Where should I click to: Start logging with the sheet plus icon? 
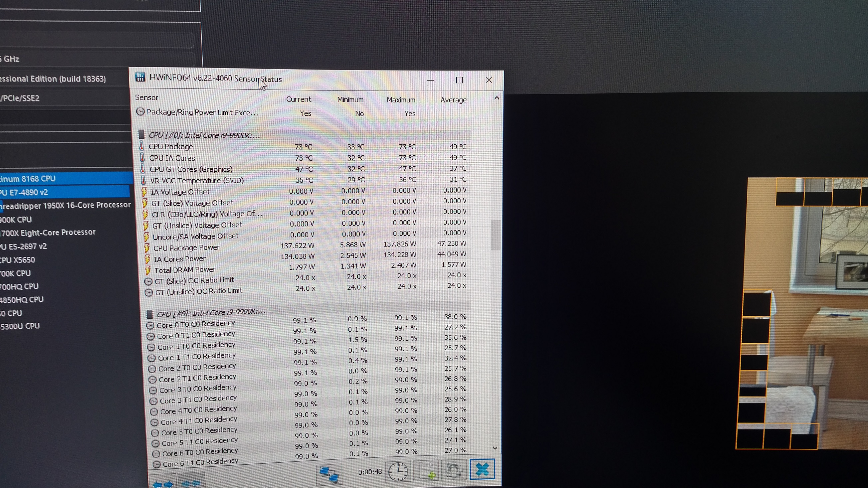click(426, 470)
